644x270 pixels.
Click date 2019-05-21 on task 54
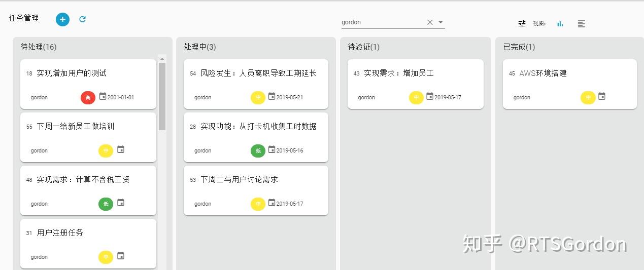(x=290, y=97)
